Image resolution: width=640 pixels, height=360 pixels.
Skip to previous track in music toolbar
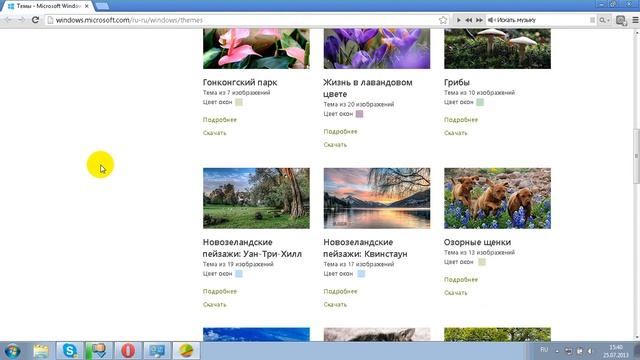(469, 20)
